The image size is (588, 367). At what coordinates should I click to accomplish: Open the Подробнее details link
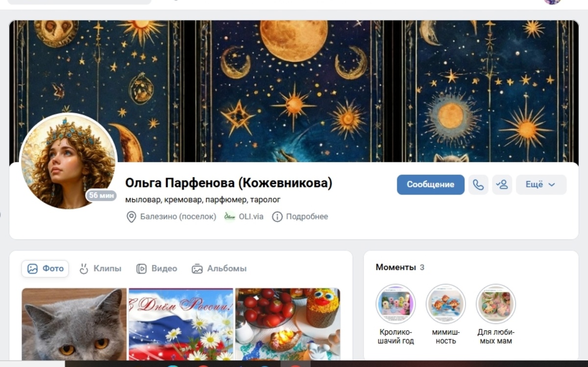pos(307,216)
